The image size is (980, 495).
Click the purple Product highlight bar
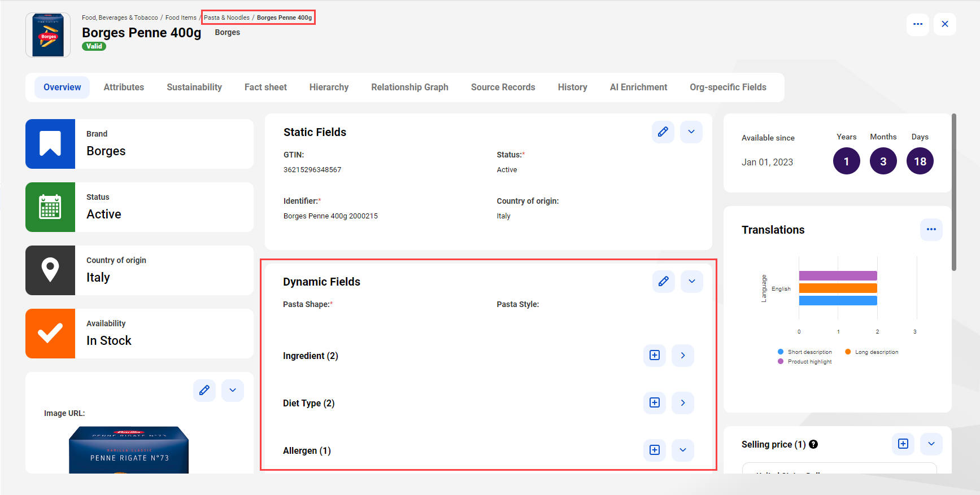coord(838,276)
